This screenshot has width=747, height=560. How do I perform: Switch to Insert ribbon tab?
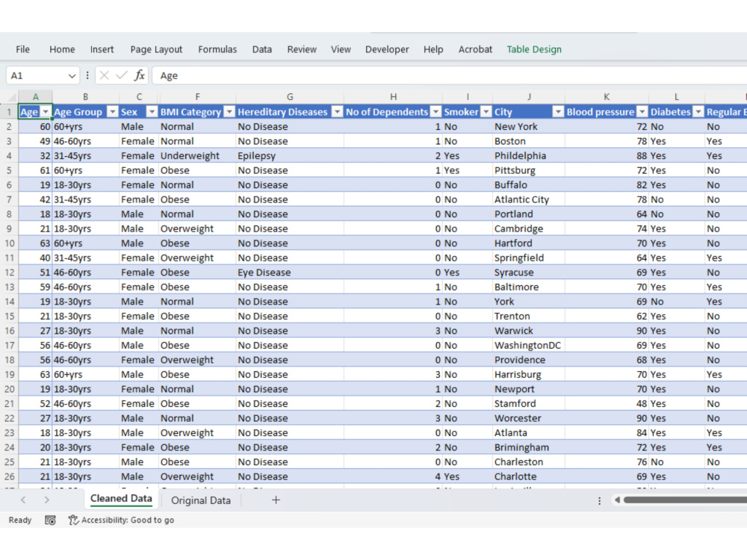(x=102, y=49)
